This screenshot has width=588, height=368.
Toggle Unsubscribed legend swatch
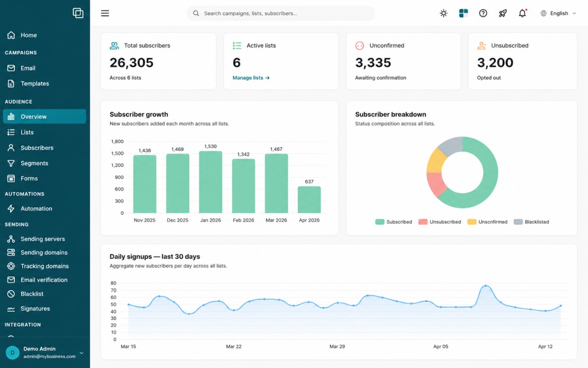click(423, 222)
